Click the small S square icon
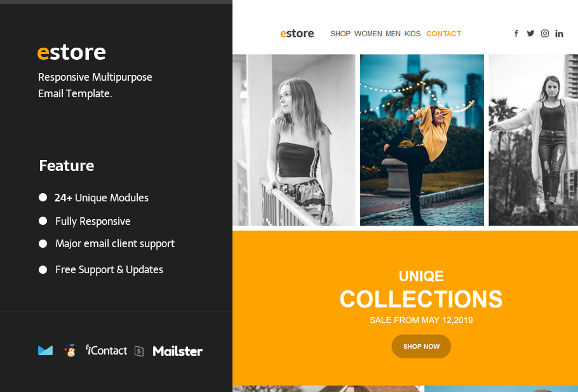 (x=139, y=351)
